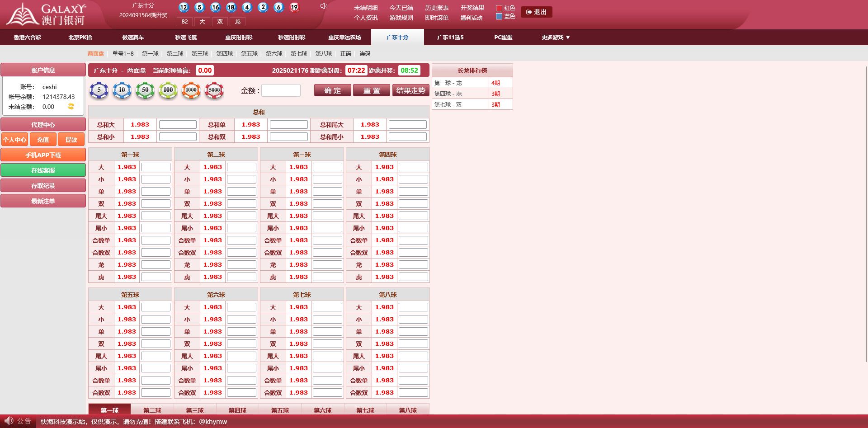Viewport: 868px width, 428px height.
Task: Enable the blue theme checkbox
Action: tap(499, 16)
